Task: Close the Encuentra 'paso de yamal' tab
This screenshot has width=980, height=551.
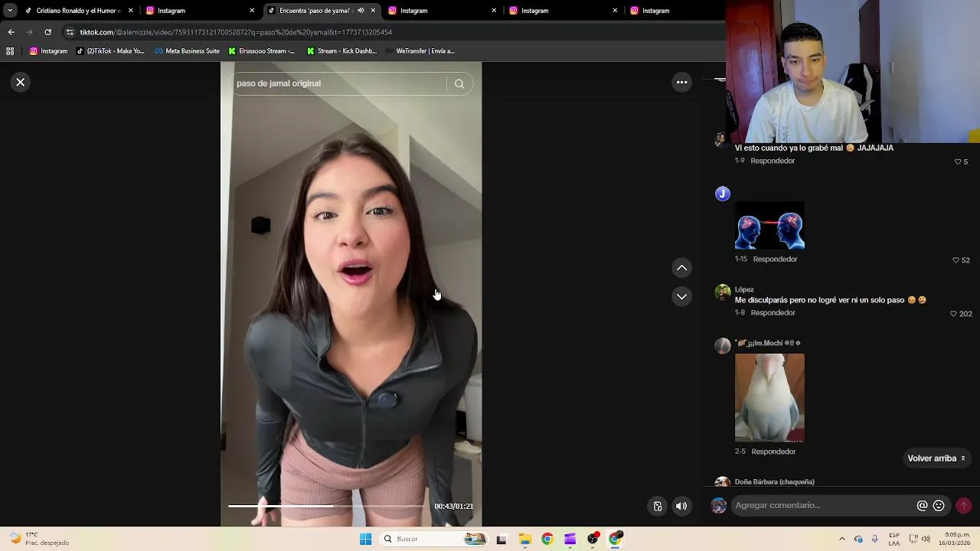Action: pos(373,11)
